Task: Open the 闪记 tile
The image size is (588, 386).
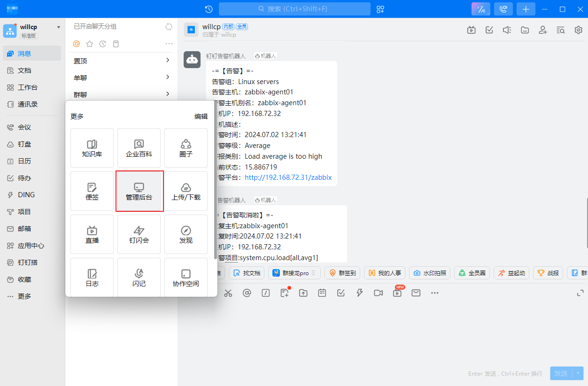Action: pyautogui.click(x=139, y=277)
